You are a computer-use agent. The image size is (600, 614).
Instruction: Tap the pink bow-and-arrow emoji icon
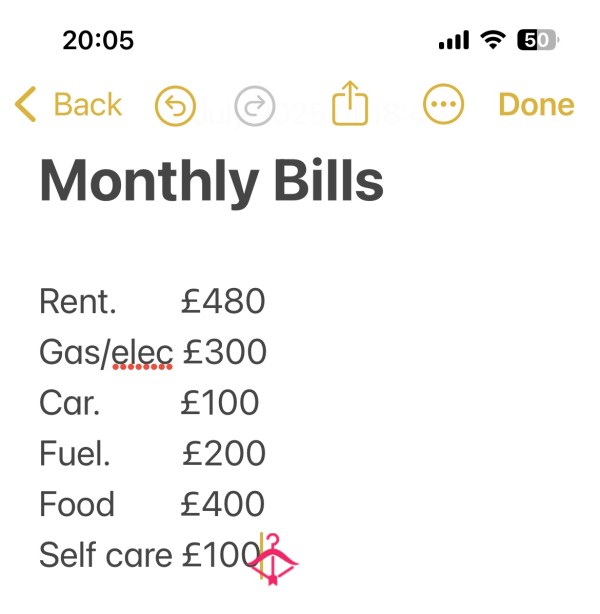click(x=274, y=559)
